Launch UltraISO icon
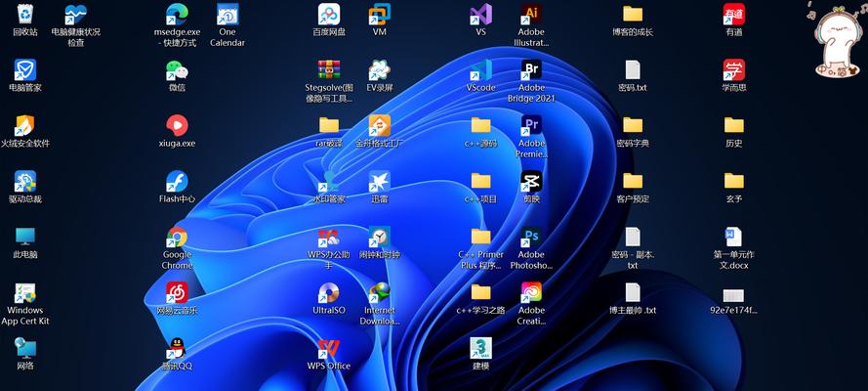Viewport: 868px width, 391px height. [329, 293]
